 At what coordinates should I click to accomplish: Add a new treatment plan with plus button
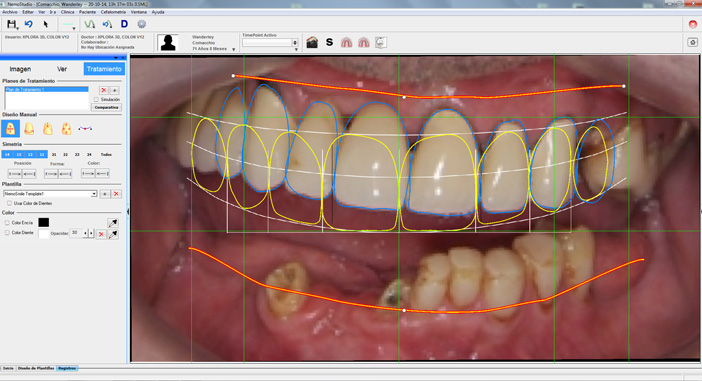[x=115, y=90]
